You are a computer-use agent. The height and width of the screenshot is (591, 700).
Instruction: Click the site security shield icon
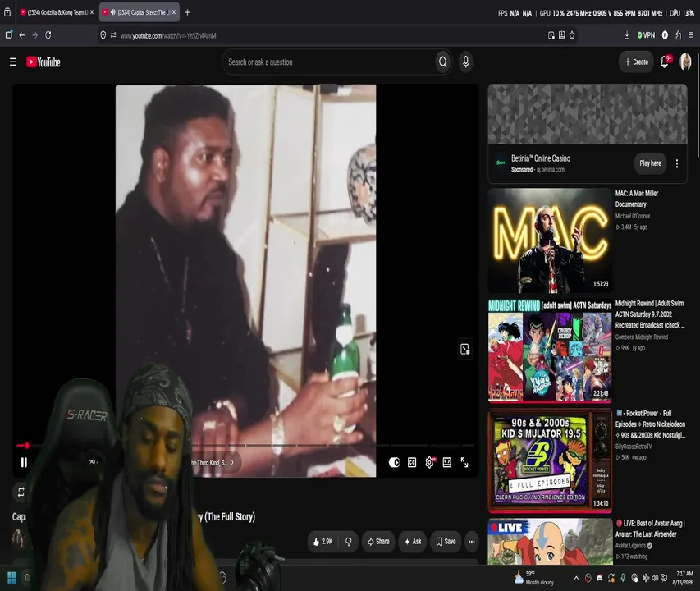click(x=103, y=35)
